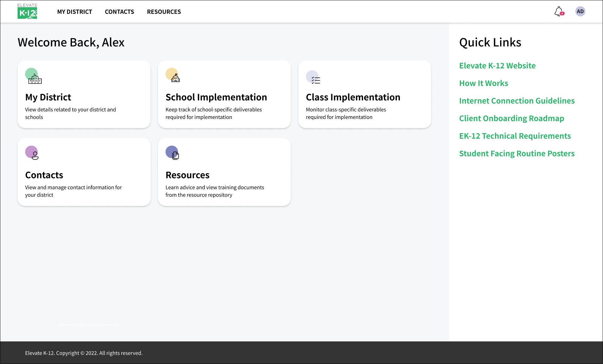The image size is (603, 364).
Task: Open Internet Connection Guidelines link
Action: (x=517, y=101)
